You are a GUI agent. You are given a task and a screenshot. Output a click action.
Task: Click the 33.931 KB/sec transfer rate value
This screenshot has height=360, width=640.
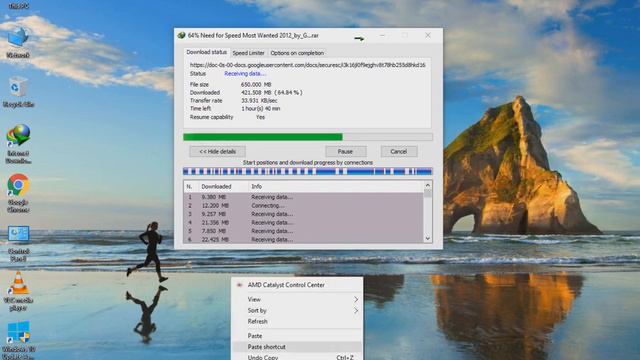pos(259,100)
